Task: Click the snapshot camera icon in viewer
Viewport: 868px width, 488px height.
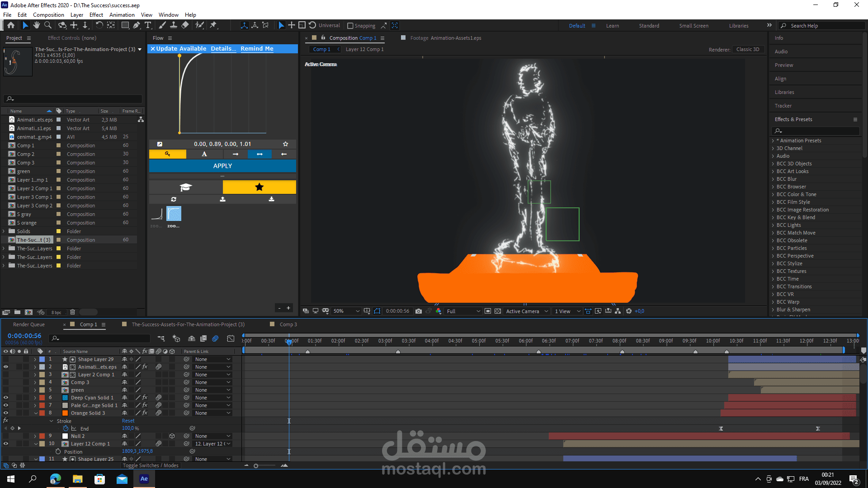Action: pyautogui.click(x=419, y=311)
